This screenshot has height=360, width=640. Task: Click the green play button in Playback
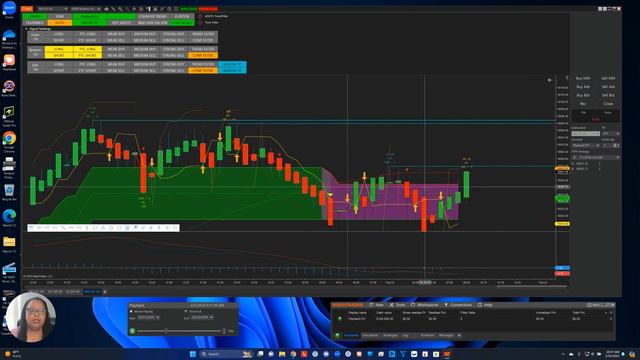click(x=132, y=331)
